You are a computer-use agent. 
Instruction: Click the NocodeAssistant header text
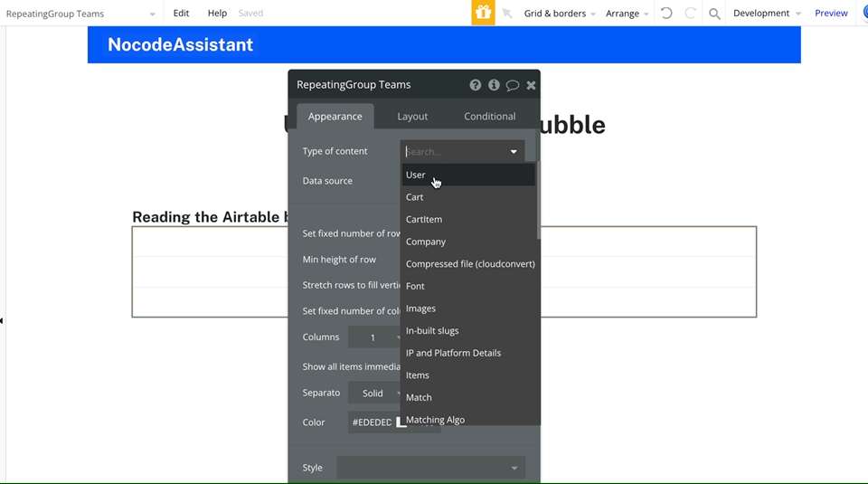(x=180, y=44)
